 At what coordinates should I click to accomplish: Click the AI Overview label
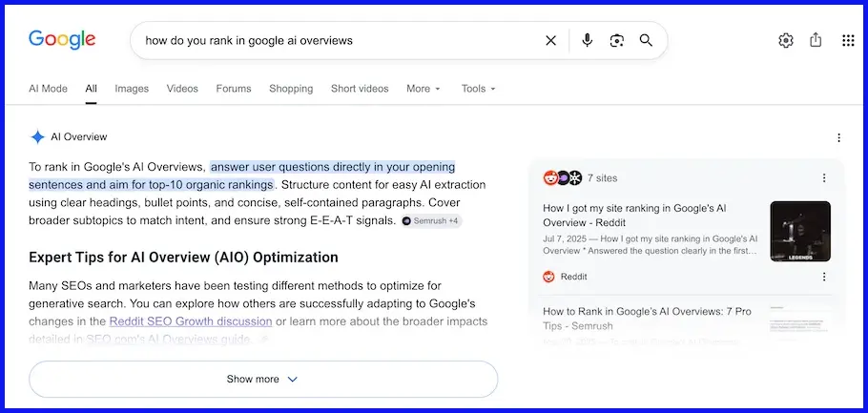[79, 136]
